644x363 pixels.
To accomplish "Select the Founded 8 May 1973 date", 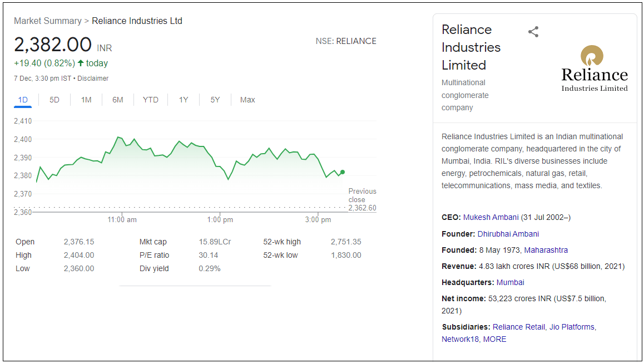I will tap(499, 250).
